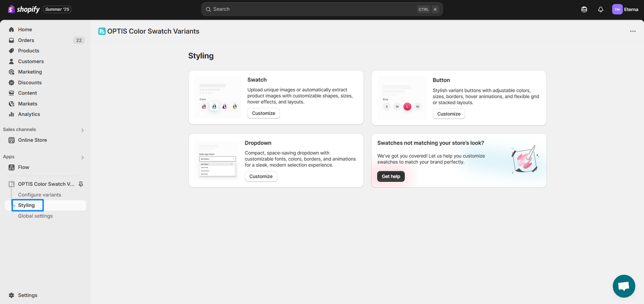Open the three-dot more actions menu
The height and width of the screenshot is (304, 644).
pyautogui.click(x=633, y=31)
